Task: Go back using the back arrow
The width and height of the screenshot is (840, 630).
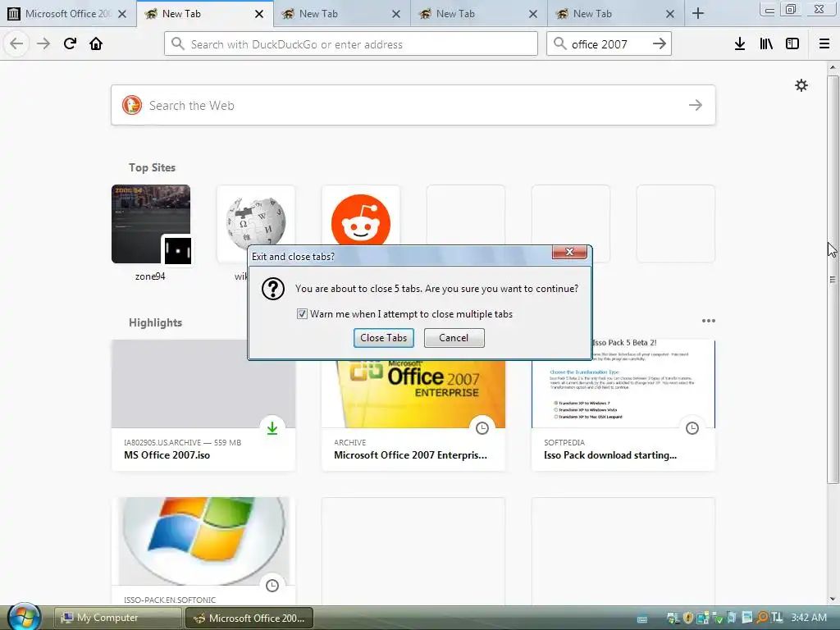Action: (16, 43)
